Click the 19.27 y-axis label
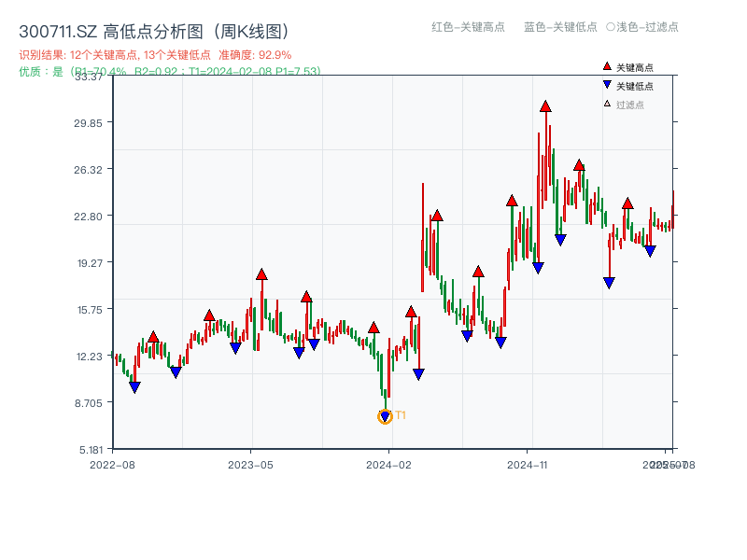747x560 pixels. [90, 263]
